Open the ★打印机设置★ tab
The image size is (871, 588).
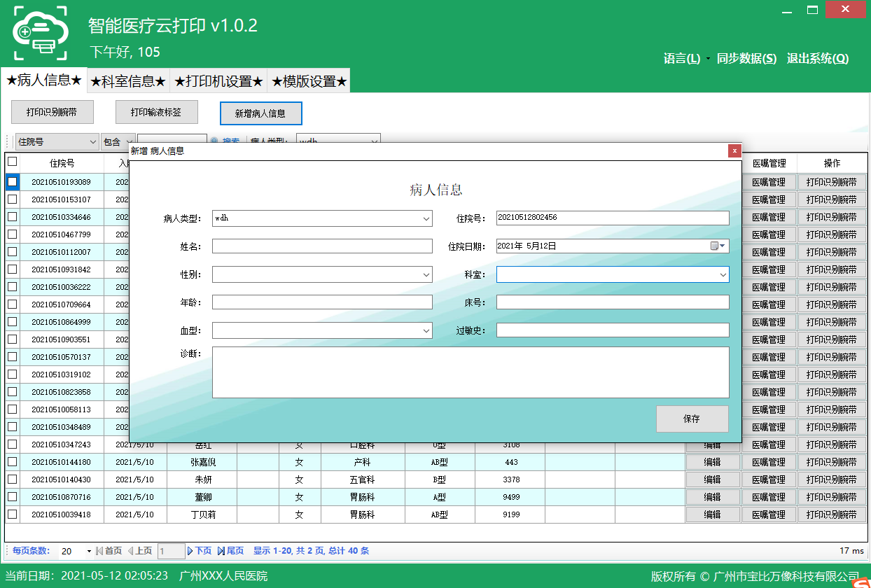218,81
